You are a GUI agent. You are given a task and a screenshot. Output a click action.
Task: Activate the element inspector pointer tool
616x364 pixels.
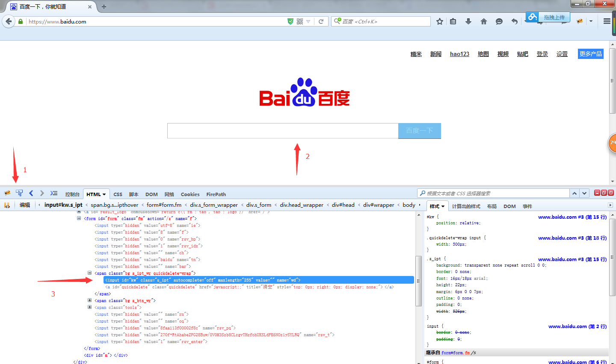pyautogui.click(x=19, y=193)
